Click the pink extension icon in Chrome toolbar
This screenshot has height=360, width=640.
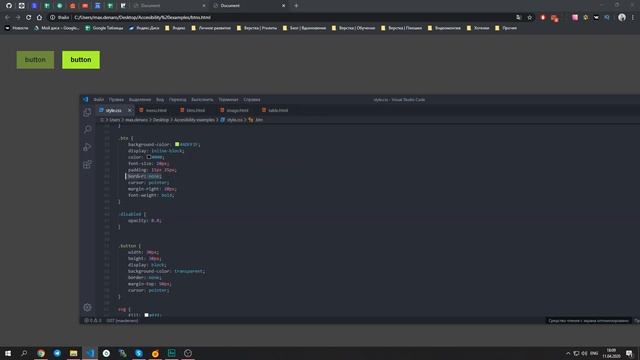point(575,18)
